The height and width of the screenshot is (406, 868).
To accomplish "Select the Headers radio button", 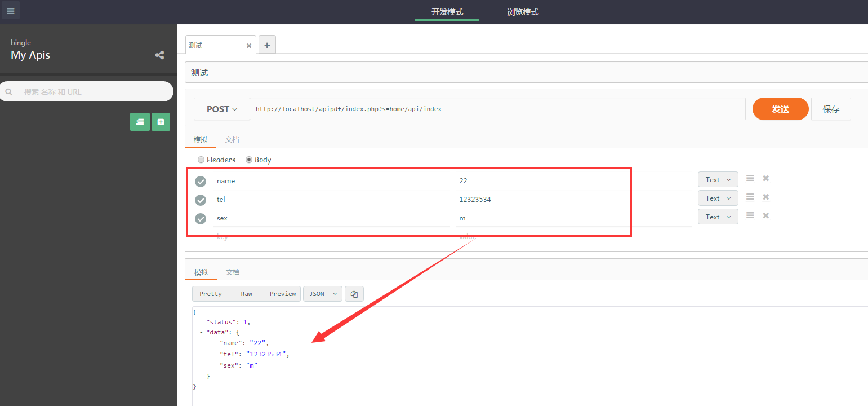I will tap(201, 160).
